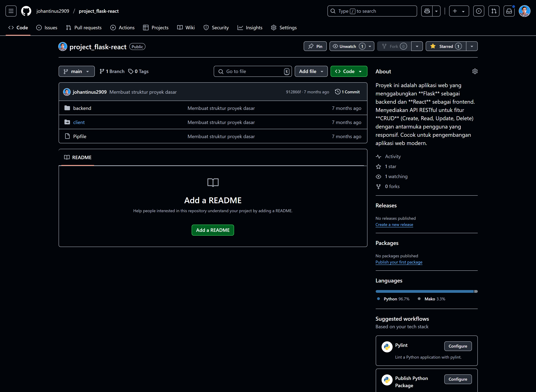Open the main branch selector dropdown

[76, 71]
